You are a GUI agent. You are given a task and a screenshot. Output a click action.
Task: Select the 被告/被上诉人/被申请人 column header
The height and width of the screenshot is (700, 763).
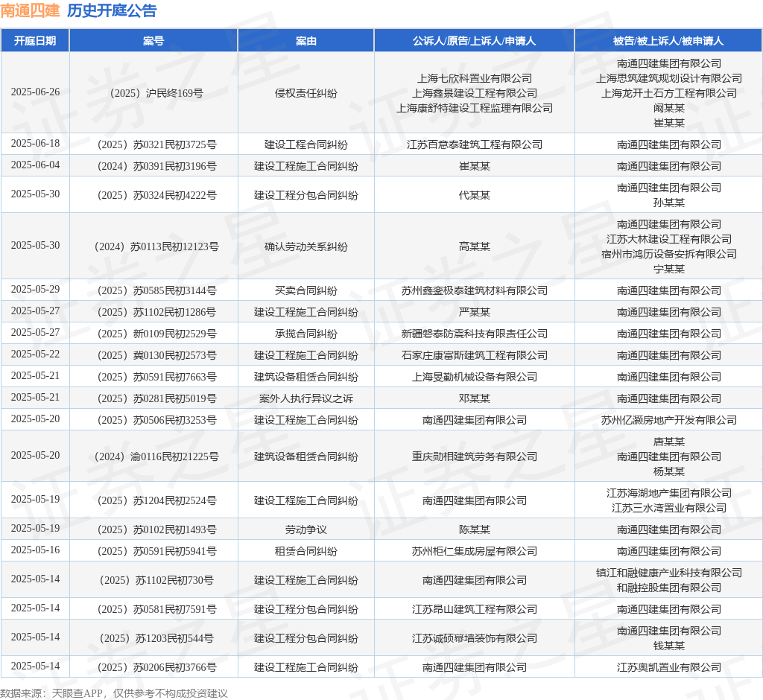pyautogui.click(x=668, y=41)
